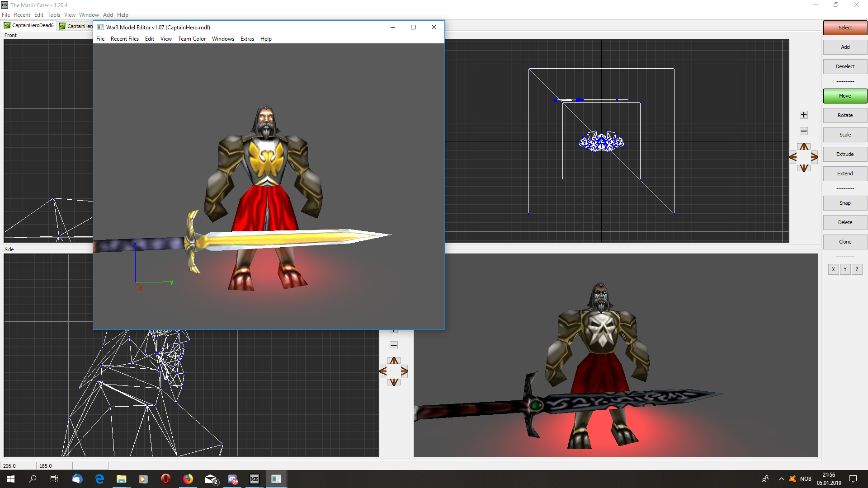Image resolution: width=868 pixels, height=488 pixels.
Task: Pan up arrow of the Side viewport
Action: tap(394, 361)
